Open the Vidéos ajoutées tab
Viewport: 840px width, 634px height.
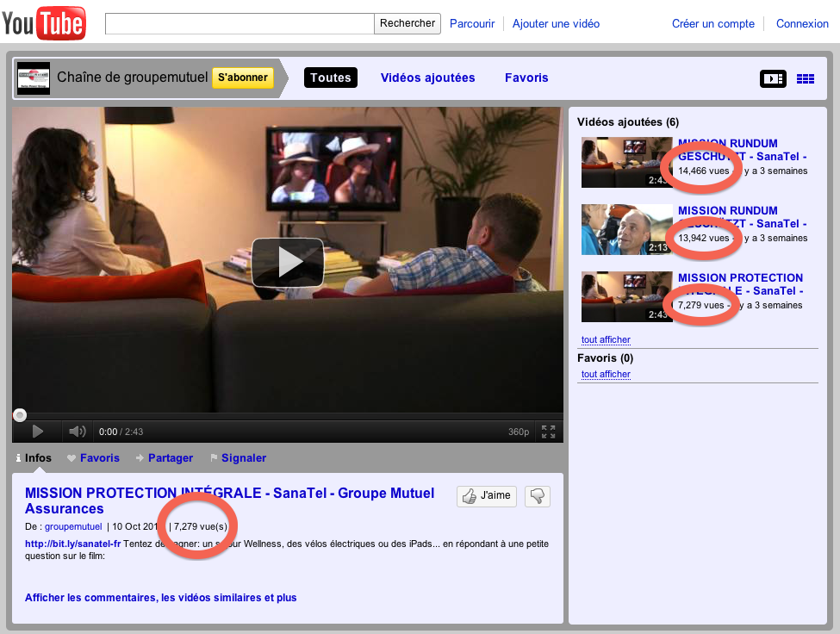427,78
